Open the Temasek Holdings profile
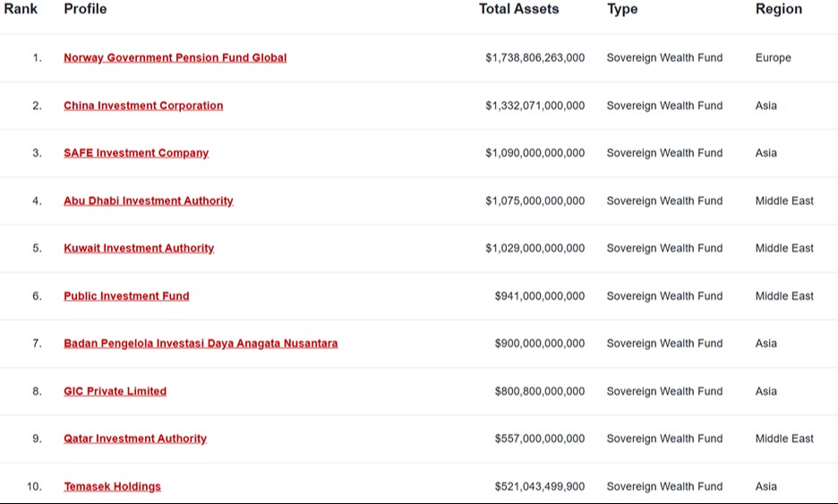Image resolution: width=838 pixels, height=504 pixels. (x=112, y=486)
